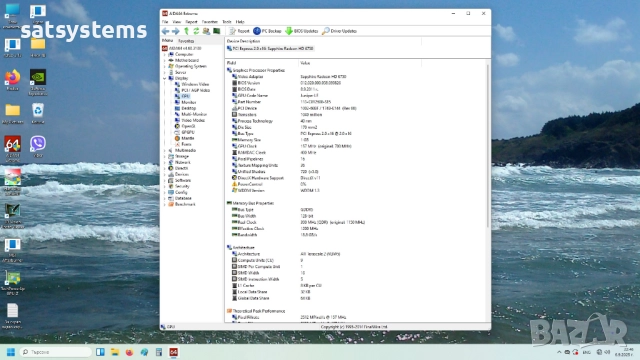The height and width of the screenshot is (360, 640).
Task: Select Windows Video in the Display tree
Action: (192, 84)
